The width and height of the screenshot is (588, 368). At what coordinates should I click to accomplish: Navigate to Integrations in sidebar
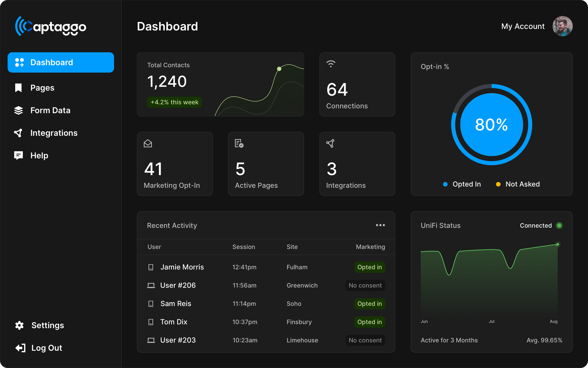pyautogui.click(x=54, y=133)
